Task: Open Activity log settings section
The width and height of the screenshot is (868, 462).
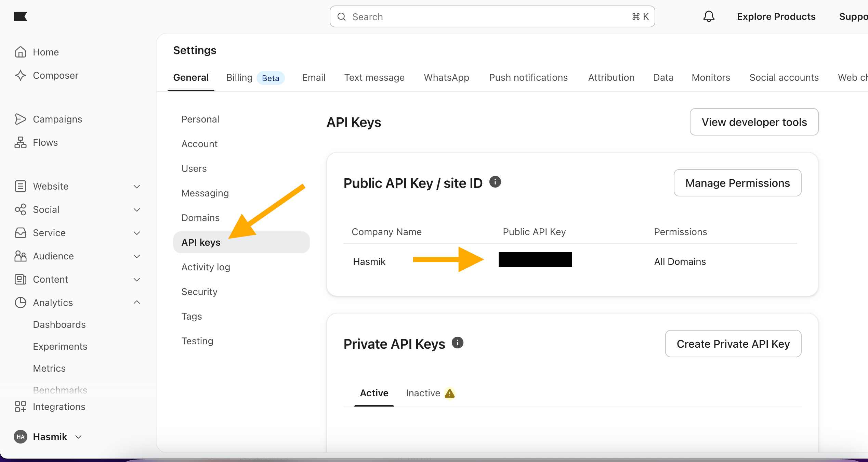Action: click(x=206, y=267)
